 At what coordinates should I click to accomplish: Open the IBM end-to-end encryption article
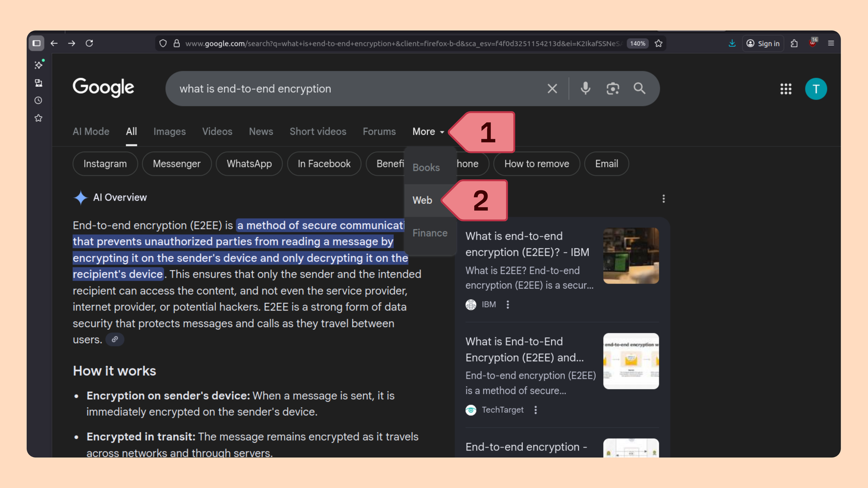[x=527, y=244]
